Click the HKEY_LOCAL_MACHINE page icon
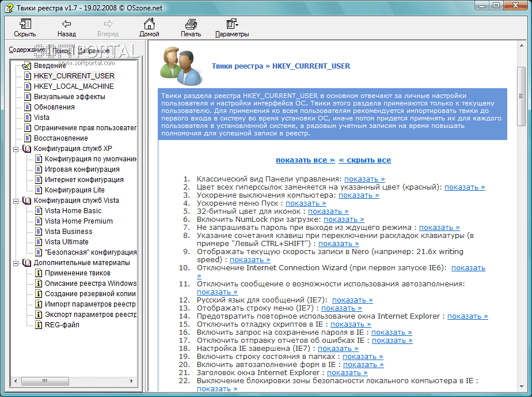 (x=28, y=86)
